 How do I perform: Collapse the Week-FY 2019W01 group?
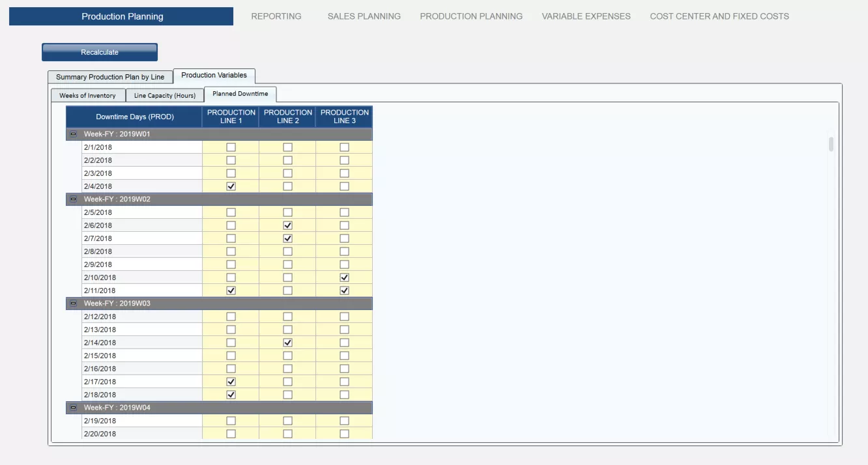click(73, 134)
